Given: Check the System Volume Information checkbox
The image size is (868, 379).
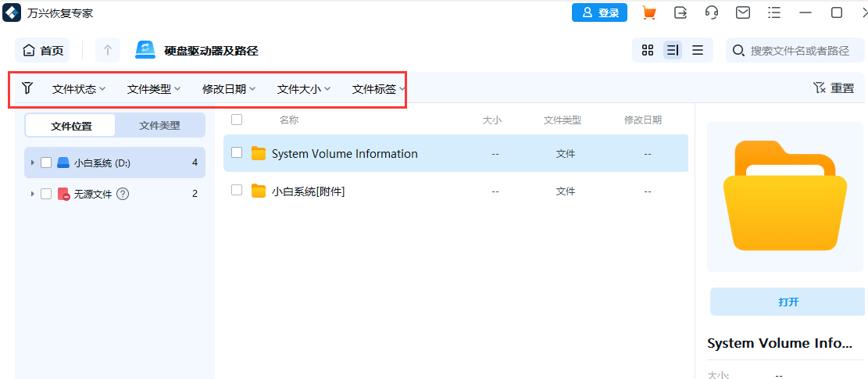Looking at the screenshot, I should pyautogui.click(x=237, y=152).
